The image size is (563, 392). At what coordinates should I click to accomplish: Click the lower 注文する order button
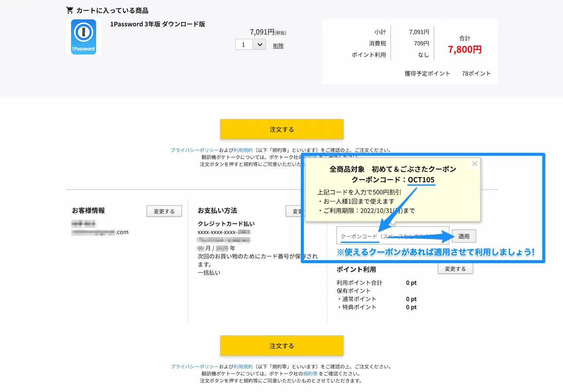pyautogui.click(x=281, y=346)
